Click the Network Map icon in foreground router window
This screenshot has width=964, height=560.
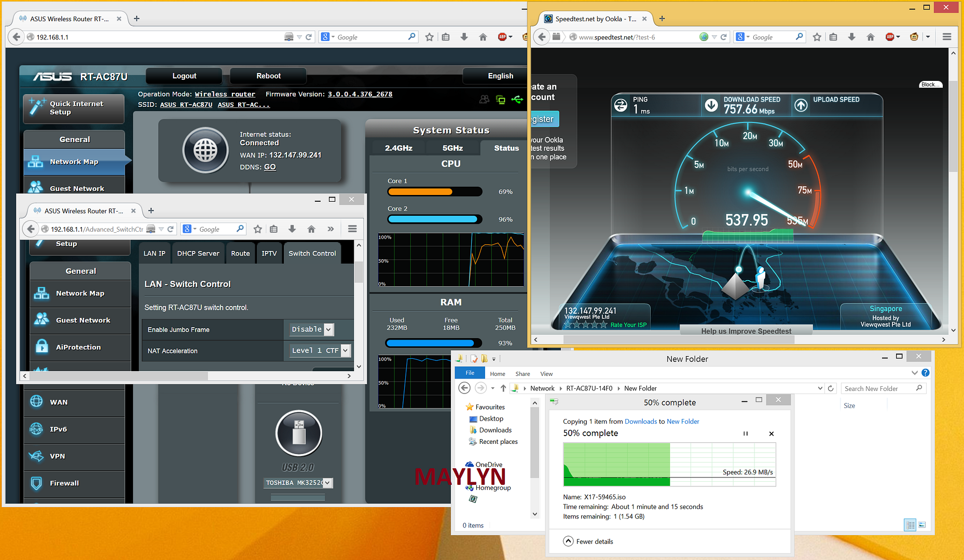click(x=42, y=293)
